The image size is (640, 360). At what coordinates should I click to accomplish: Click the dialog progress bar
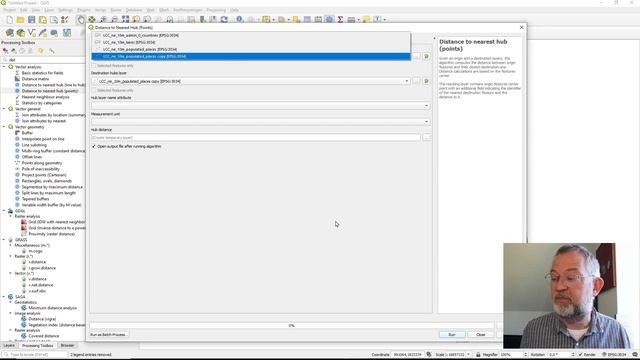tap(291, 325)
